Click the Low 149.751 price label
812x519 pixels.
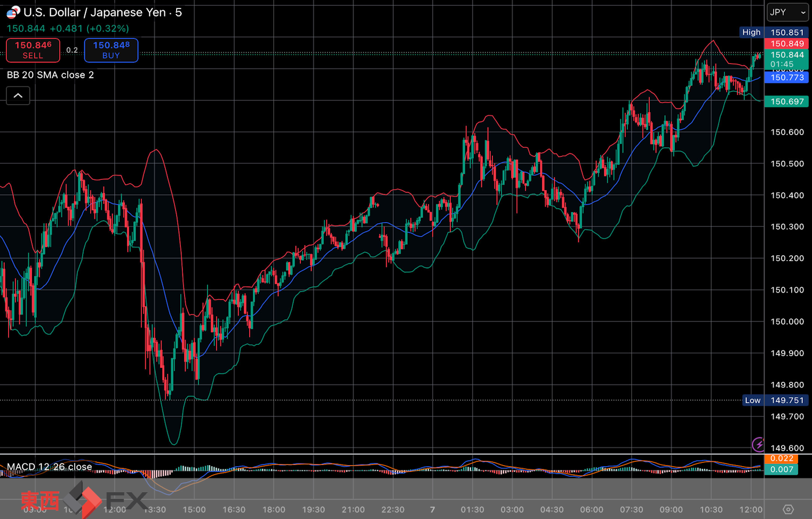[x=775, y=400]
